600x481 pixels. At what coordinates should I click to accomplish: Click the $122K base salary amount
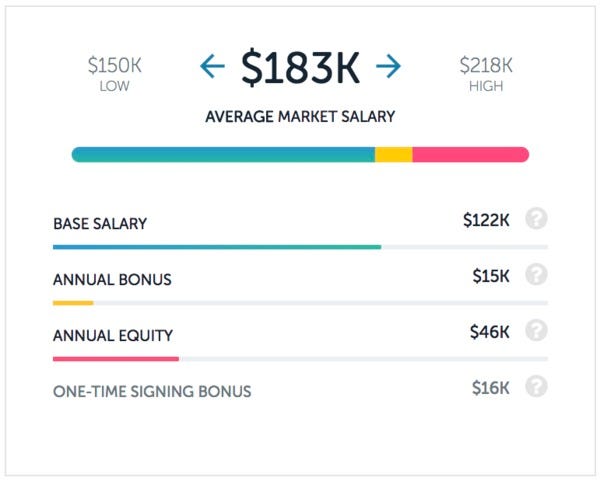point(486,221)
